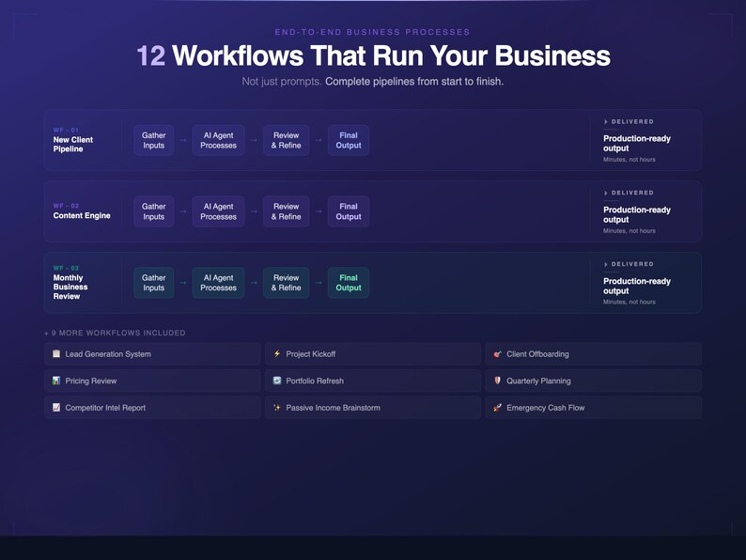Viewport: 746px width, 560px height.
Task: Select Final Output step in New Client Pipeline
Action: pyautogui.click(x=349, y=140)
